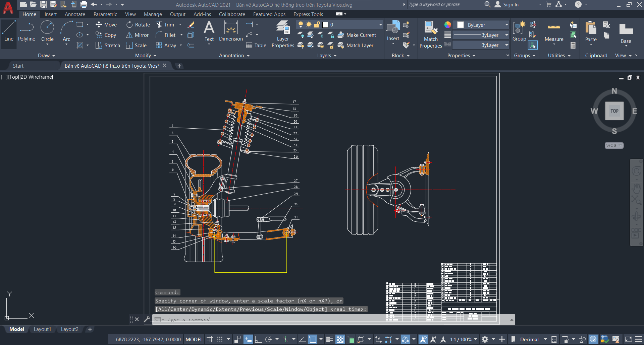Screen dimensions: 644x345
Task: Toggle lineweight display in status bar
Action: coord(330,339)
